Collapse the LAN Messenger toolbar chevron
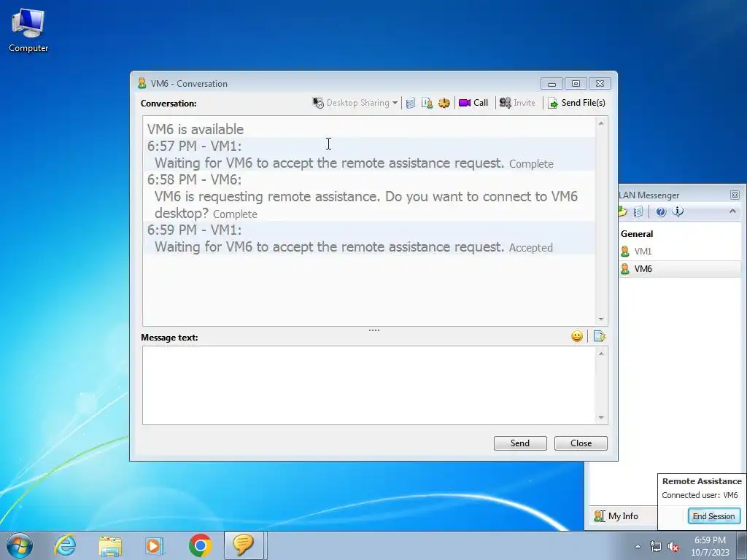747x560 pixels. [x=732, y=211]
